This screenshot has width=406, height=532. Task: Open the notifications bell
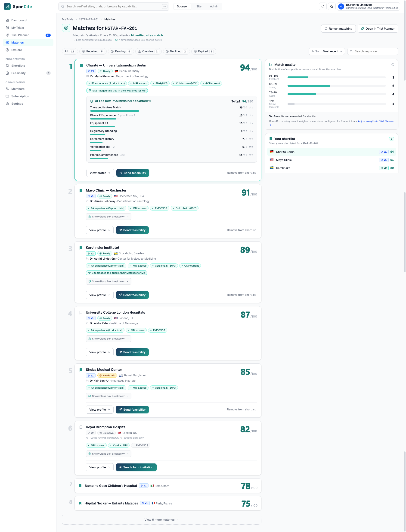[x=323, y=6]
